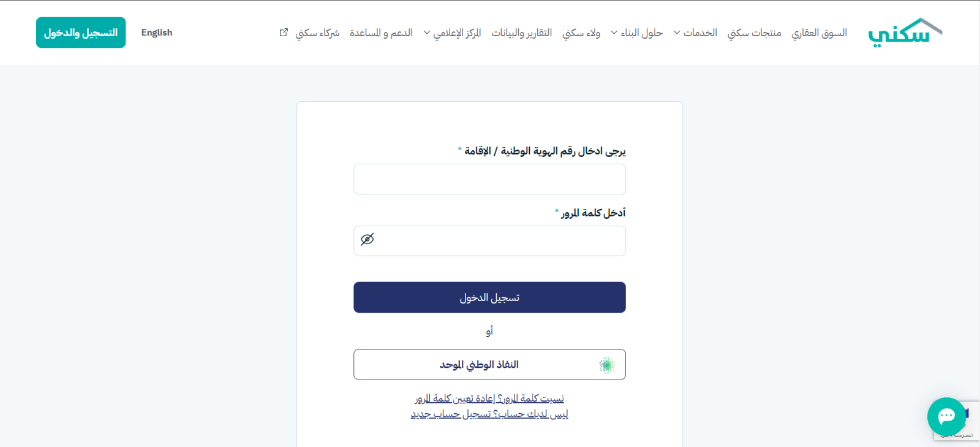
Task: Open السوق العقاري menu item
Action: tap(819, 32)
